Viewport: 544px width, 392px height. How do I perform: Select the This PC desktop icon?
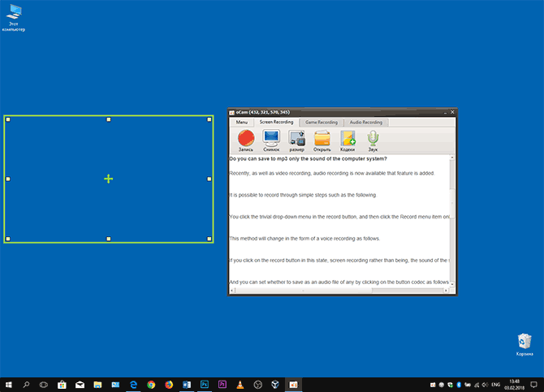click(14, 18)
